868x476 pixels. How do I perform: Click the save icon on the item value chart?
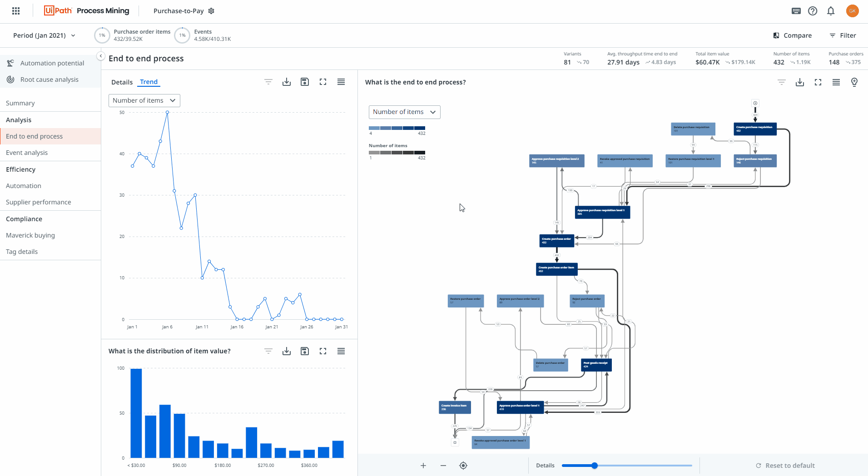[x=304, y=351]
